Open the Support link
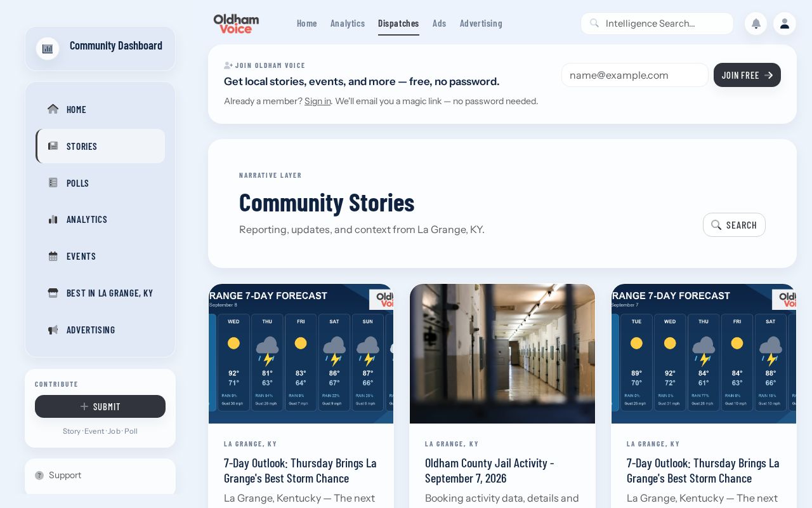This screenshot has height=508, width=812. pyautogui.click(x=65, y=475)
